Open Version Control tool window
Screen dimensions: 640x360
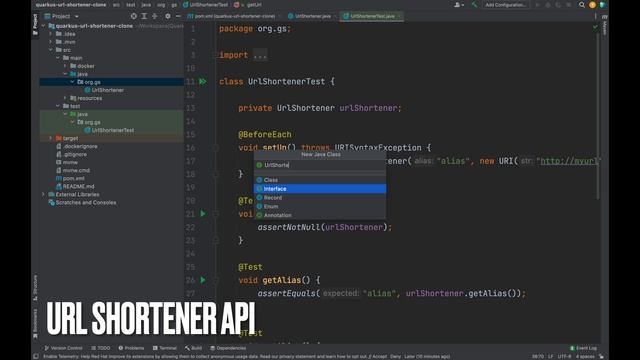[63, 348]
